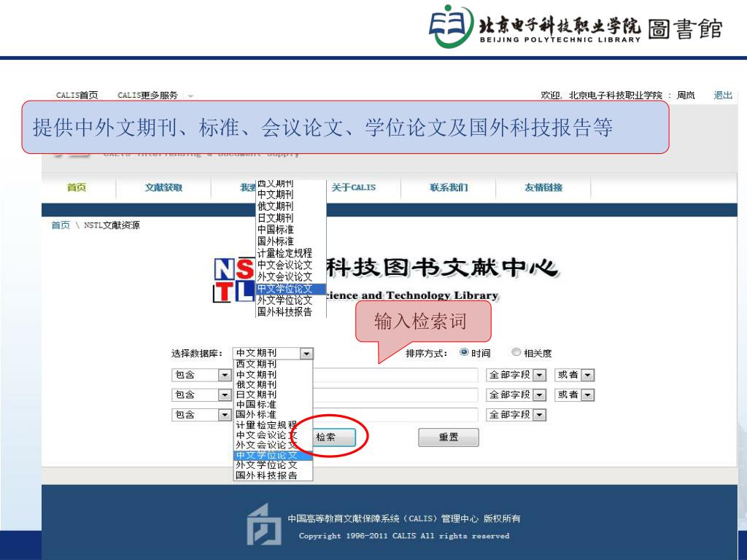Choose 外文会议论文 in list under 选择数据库 box
The image size is (747, 560).
pos(273,446)
